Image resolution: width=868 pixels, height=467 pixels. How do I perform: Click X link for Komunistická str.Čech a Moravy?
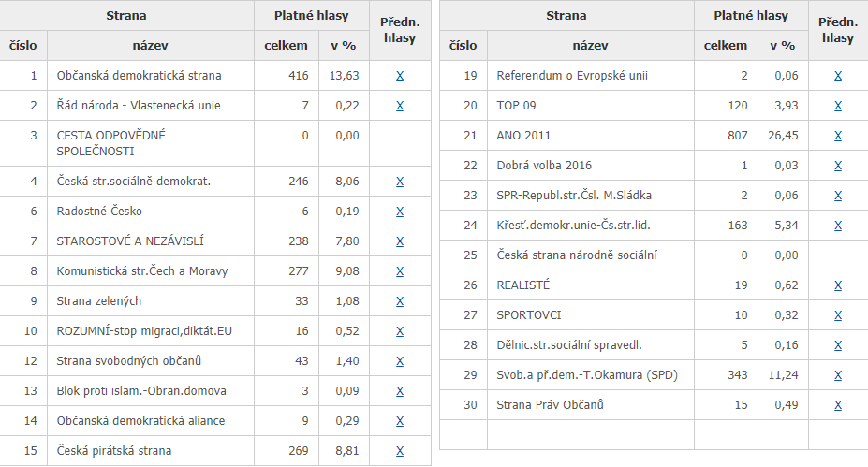point(400,271)
